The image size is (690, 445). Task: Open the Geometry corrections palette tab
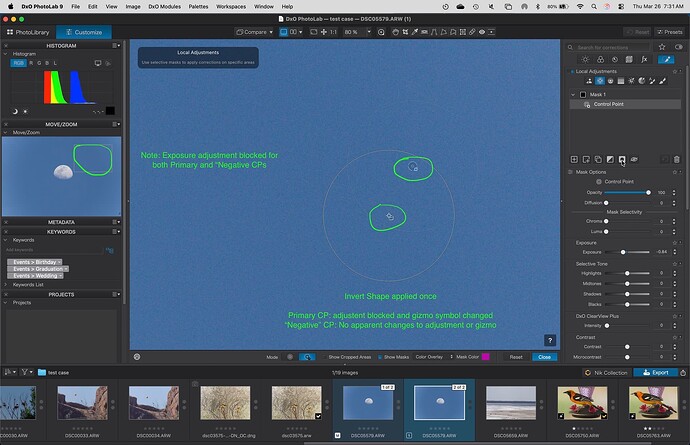pos(629,59)
